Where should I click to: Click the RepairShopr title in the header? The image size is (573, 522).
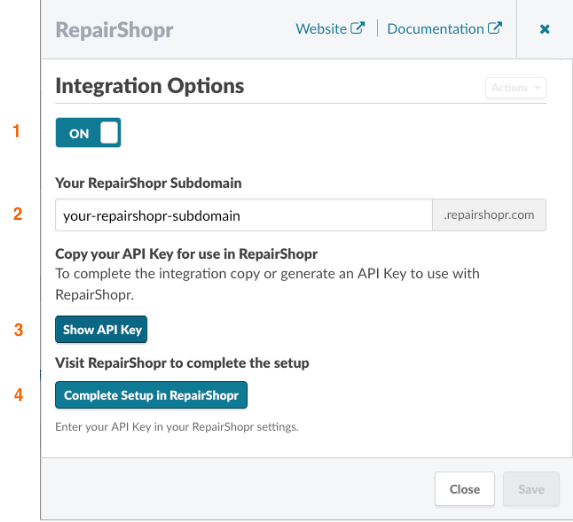pos(114,30)
